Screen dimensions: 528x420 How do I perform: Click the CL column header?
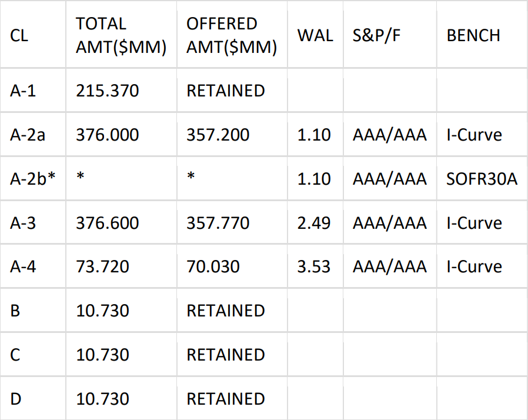pyautogui.click(x=19, y=35)
